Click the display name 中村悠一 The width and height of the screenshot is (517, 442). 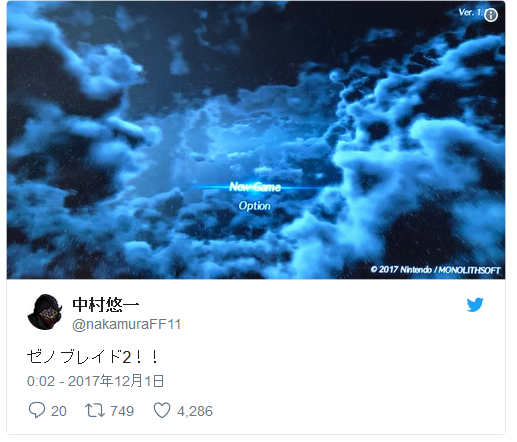[x=106, y=304]
